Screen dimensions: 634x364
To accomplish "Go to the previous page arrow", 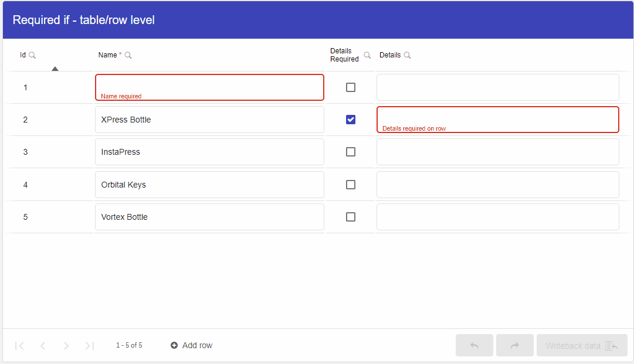I will tap(43, 345).
